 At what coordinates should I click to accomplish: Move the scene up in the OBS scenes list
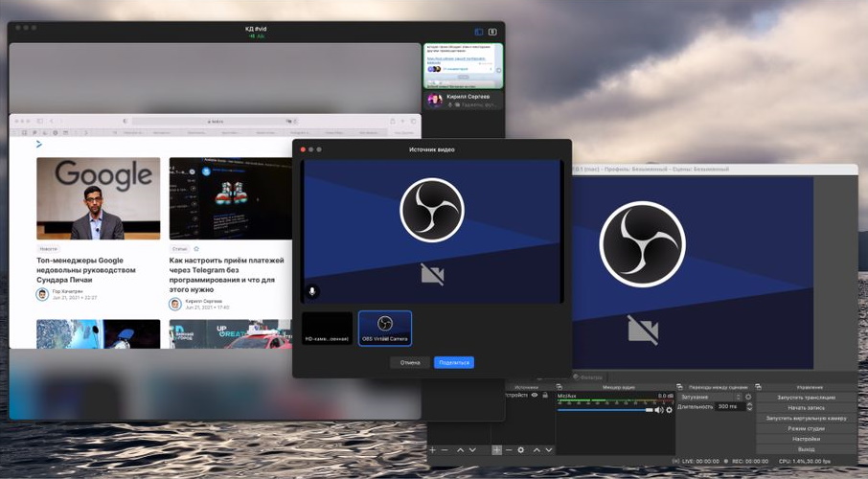[x=460, y=450]
